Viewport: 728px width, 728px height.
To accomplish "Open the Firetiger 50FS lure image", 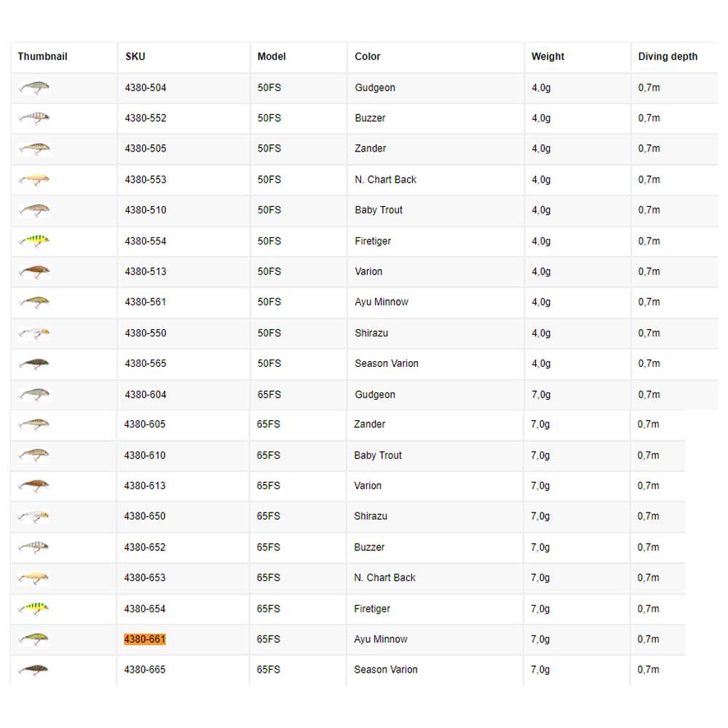I will coord(35,241).
